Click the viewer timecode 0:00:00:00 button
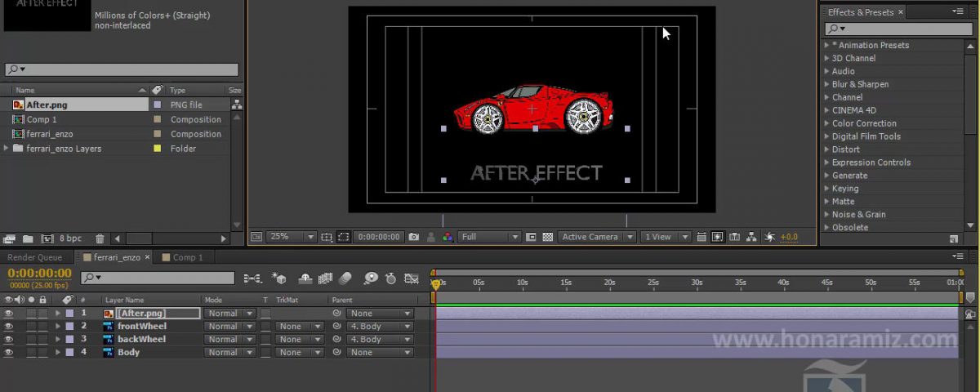The width and height of the screenshot is (980, 392). [x=379, y=237]
